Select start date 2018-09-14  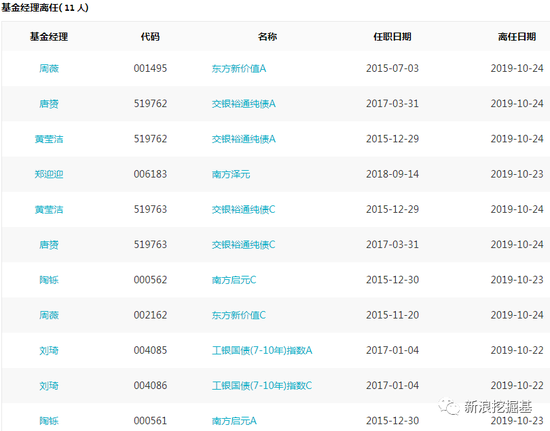point(393,174)
